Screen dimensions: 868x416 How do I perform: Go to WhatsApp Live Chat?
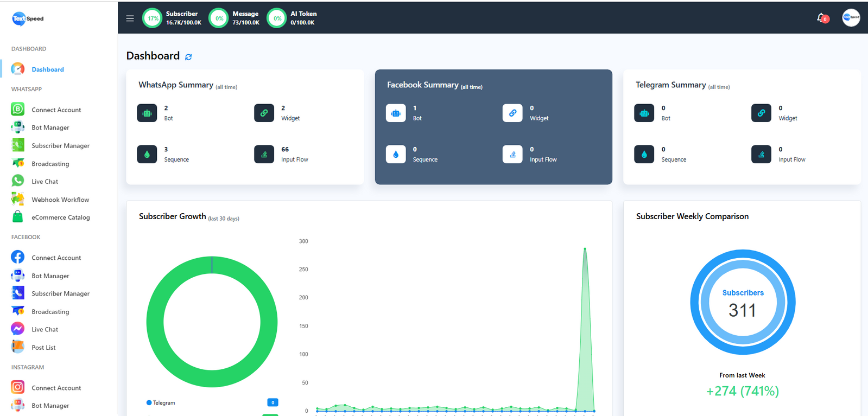coord(45,182)
